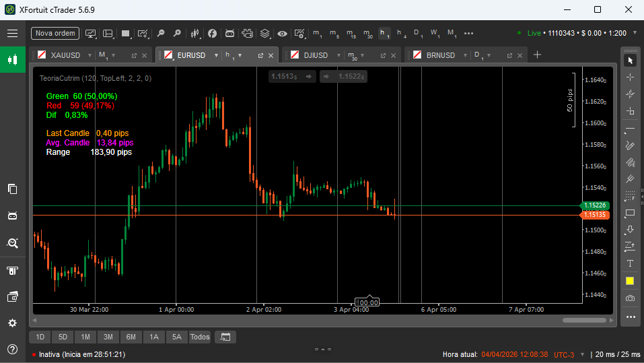Switch to the DJIUSD chart tab
Viewport: 644px width, 363px height.
pos(316,55)
